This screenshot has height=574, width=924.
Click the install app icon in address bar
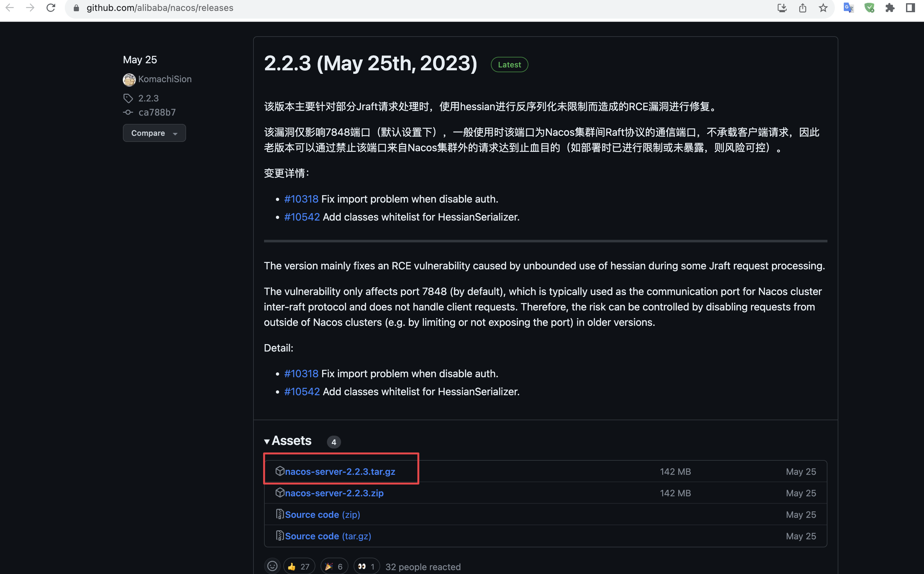tap(782, 8)
